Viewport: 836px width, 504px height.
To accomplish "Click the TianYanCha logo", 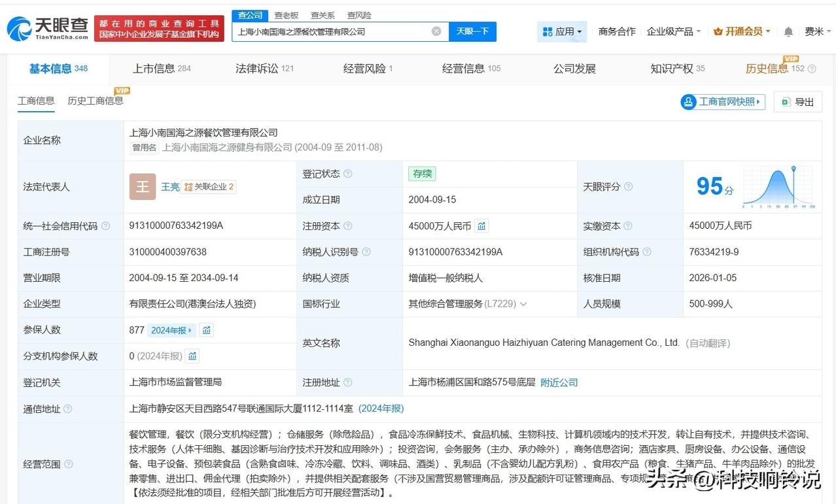I will [x=47, y=28].
